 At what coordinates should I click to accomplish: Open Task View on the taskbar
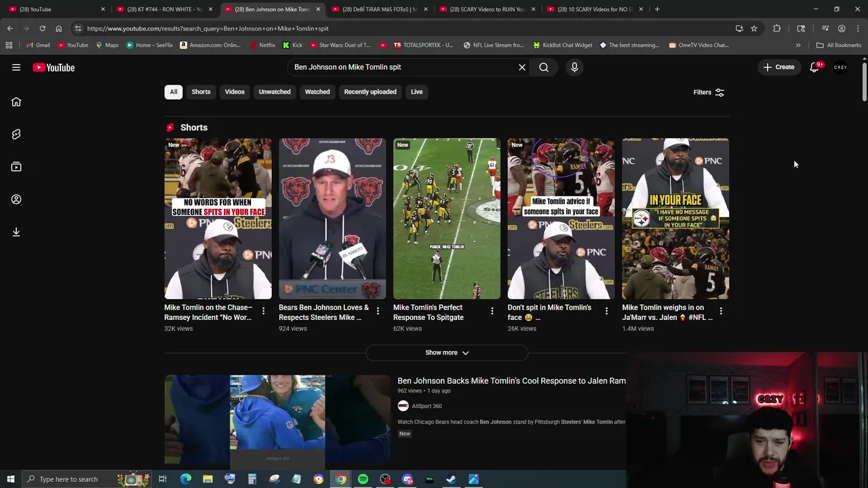pos(163,479)
